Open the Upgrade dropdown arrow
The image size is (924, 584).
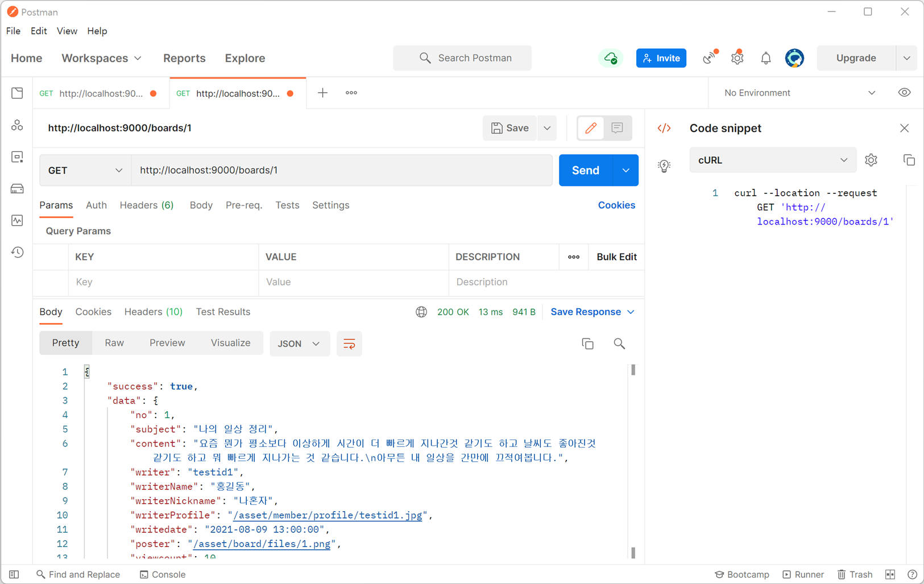pyautogui.click(x=906, y=58)
